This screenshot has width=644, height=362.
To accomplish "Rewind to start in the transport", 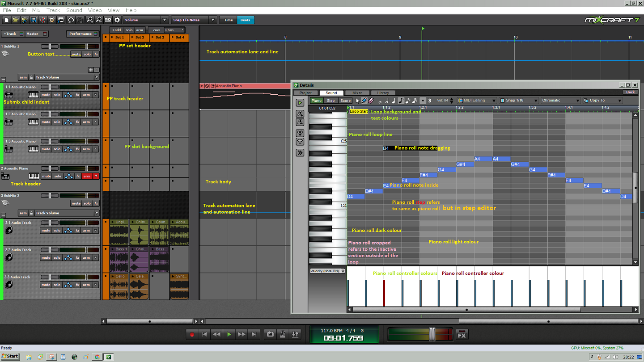I will (x=204, y=334).
